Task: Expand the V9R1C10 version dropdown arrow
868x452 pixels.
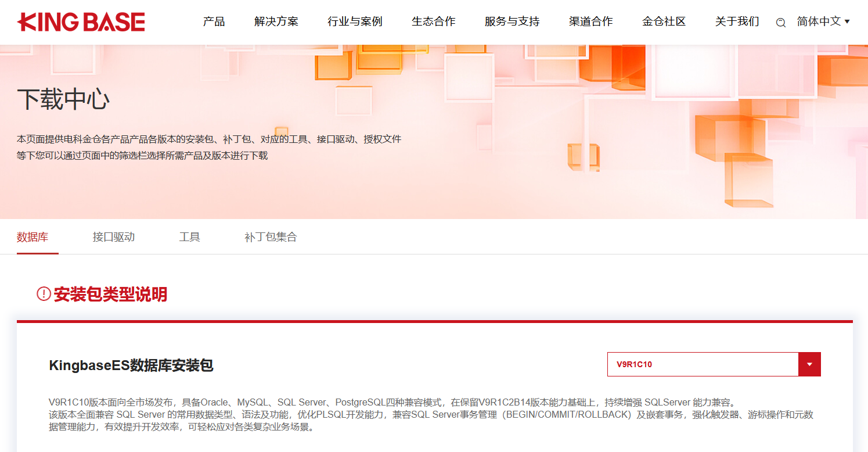Action: click(809, 364)
